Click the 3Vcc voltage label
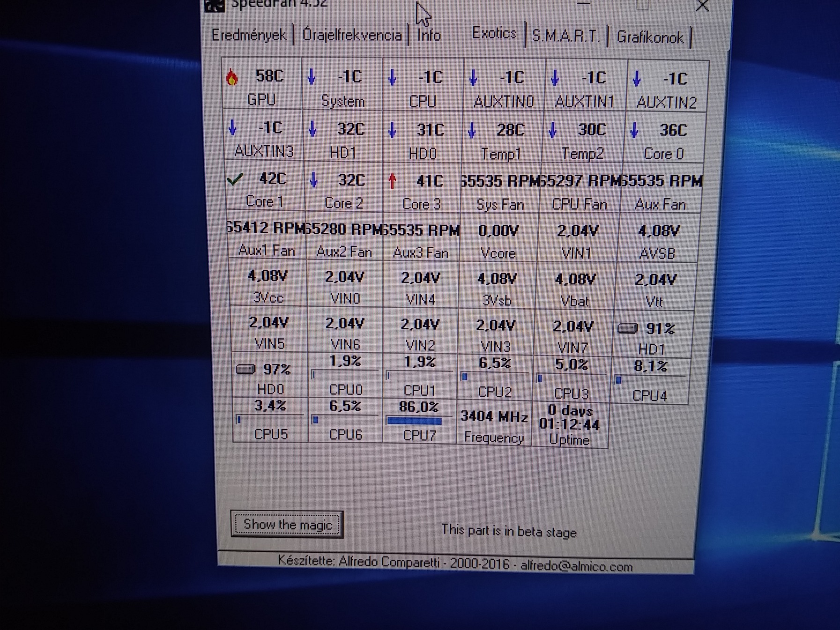This screenshot has width=840, height=630. [x=268, y=297]
